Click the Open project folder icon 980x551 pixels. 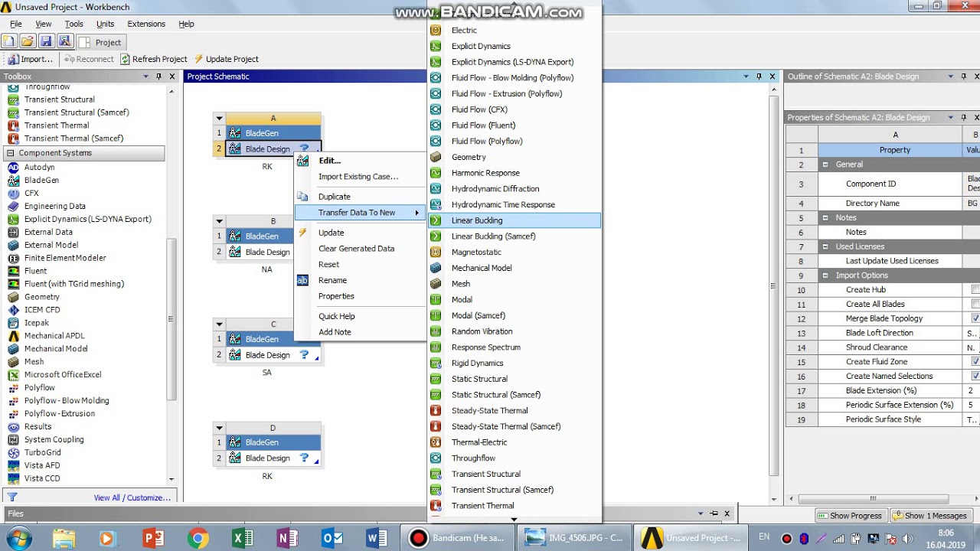(28, 41)
